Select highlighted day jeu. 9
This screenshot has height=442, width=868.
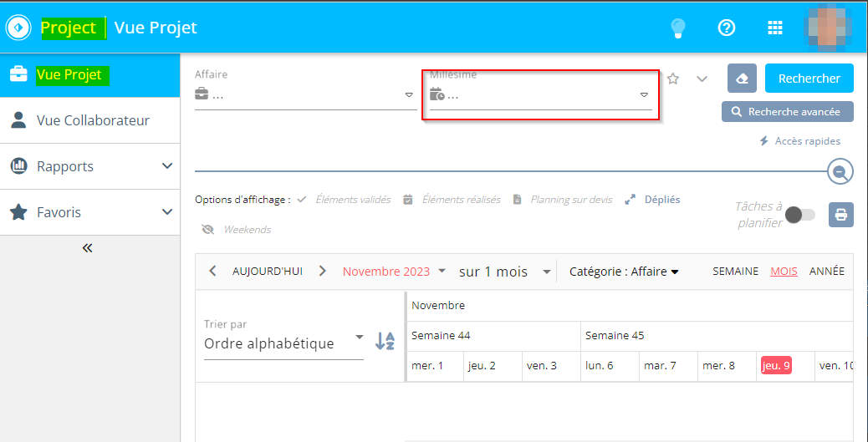[x=776, y=366]
